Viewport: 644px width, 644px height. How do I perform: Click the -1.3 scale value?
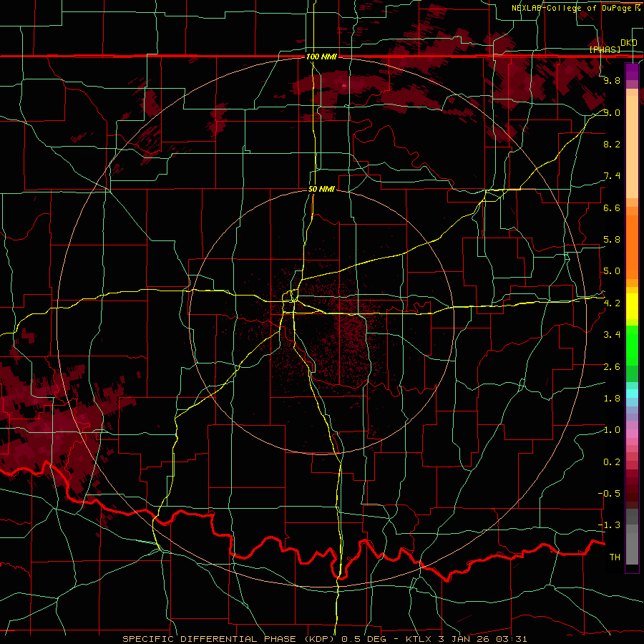[610, 525]
